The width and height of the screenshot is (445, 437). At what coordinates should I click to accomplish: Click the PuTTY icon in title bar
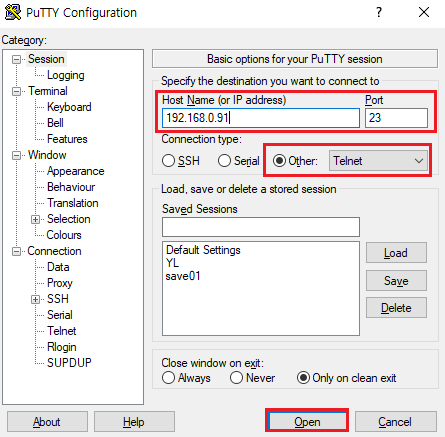click(x=13, y=12)
